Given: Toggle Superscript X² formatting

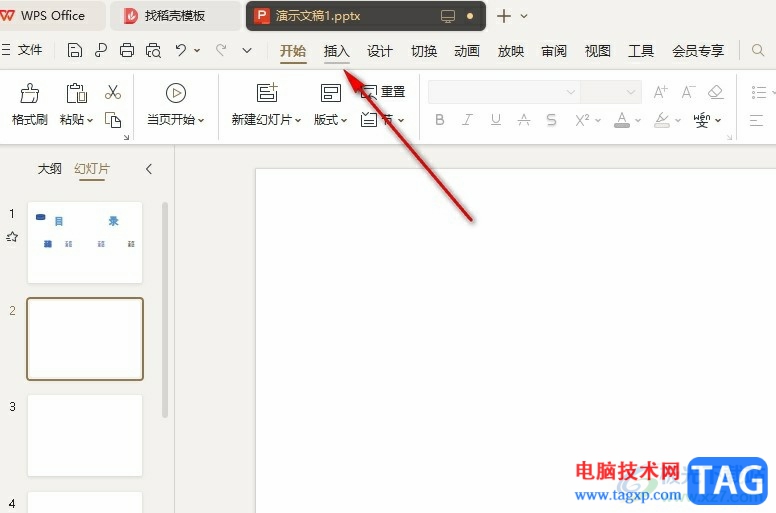Looking at the screenshot, I should pyautogui.click(x=582, y=120).
